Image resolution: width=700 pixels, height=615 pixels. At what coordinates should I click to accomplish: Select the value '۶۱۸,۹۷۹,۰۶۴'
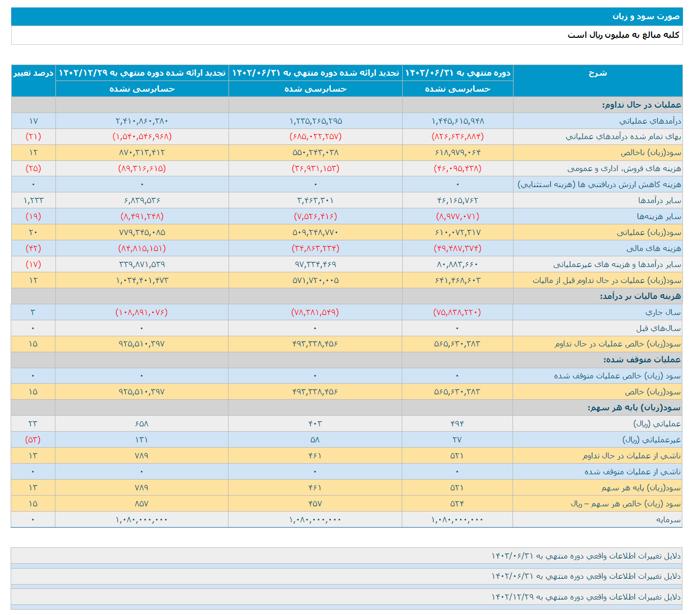[x=458, y=153]
